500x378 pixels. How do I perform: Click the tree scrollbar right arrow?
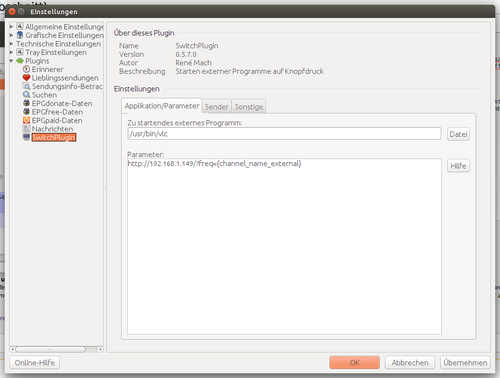[100, 349]
